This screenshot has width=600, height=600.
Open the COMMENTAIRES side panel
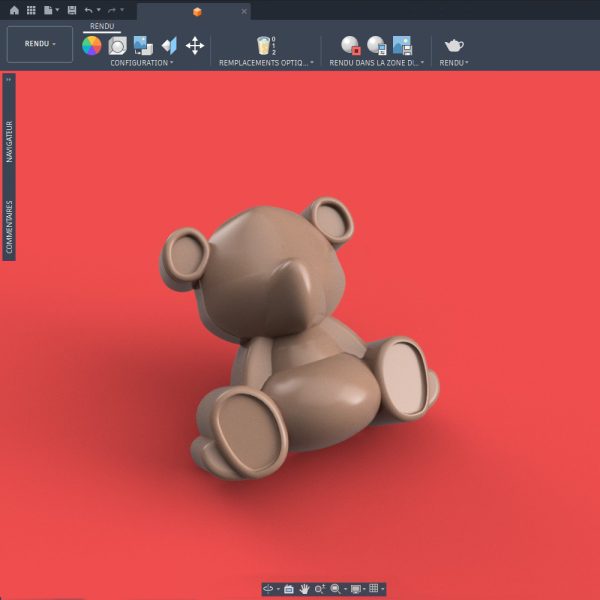coord(9,227)
